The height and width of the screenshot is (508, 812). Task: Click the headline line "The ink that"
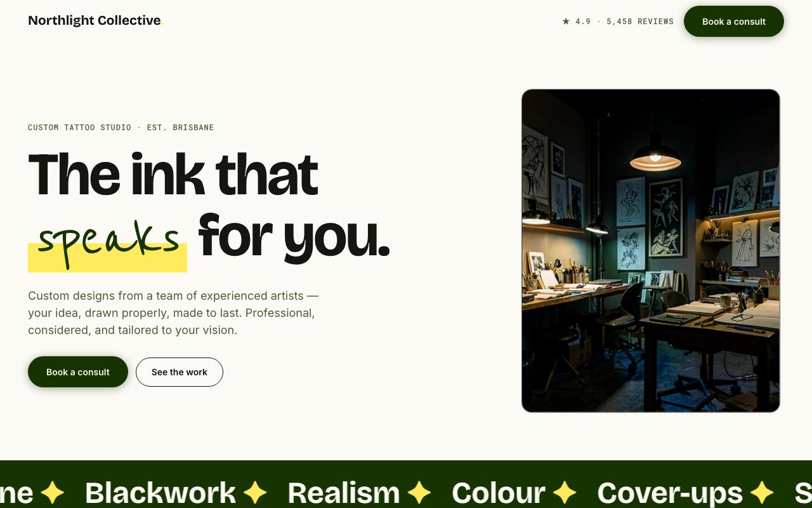click(x=173, y=174)
